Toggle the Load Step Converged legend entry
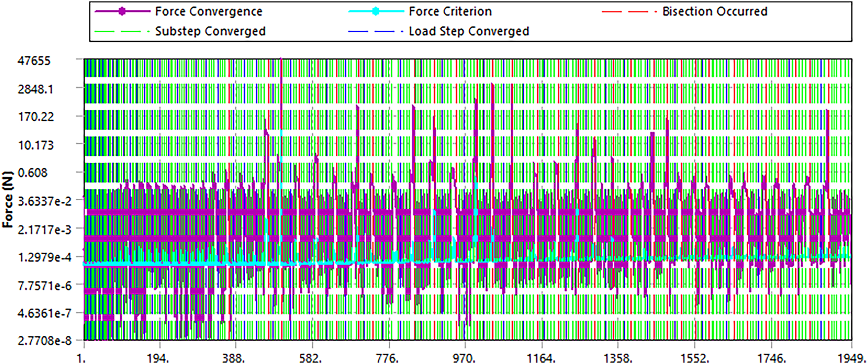868x364 pixels. (x=468, y=31)
